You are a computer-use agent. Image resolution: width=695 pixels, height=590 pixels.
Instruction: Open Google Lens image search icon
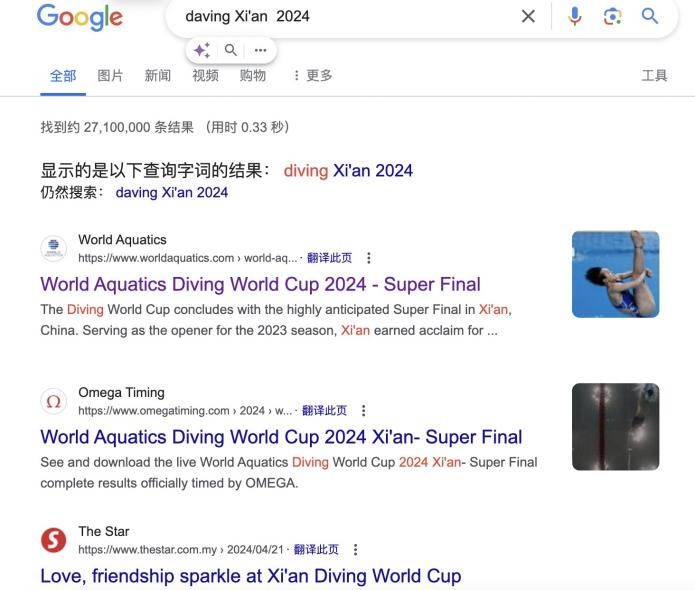613,16
